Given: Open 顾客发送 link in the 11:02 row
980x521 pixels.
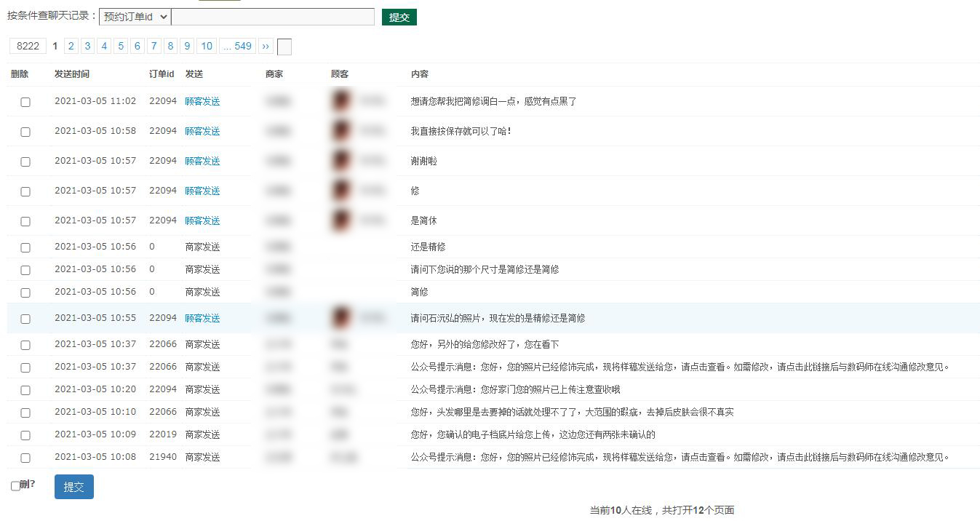Looking at the screenshot, I should pyautogui.click(x=202, y=102).
